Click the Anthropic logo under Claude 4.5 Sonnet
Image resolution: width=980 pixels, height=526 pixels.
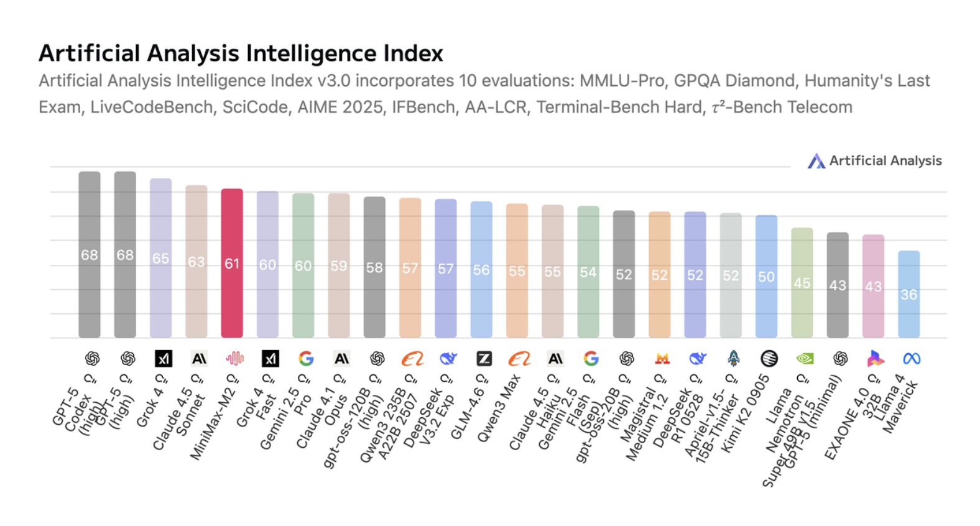[x=199, y=359]
